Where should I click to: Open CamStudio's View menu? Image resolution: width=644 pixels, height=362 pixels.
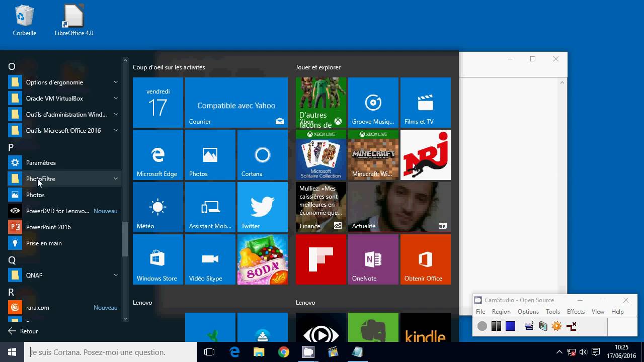598,312
